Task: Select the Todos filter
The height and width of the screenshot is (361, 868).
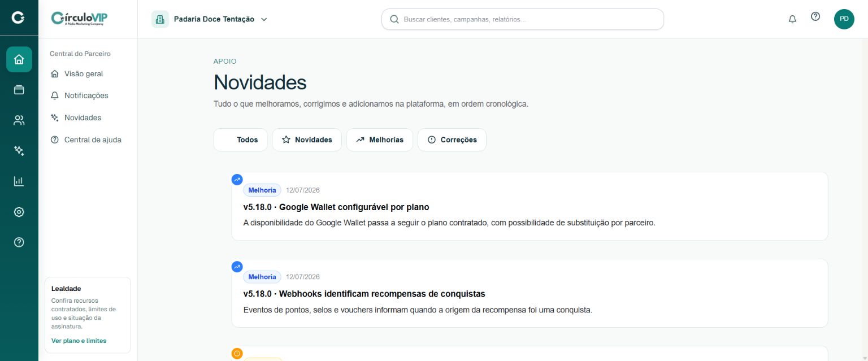Action: coord(241,140)
